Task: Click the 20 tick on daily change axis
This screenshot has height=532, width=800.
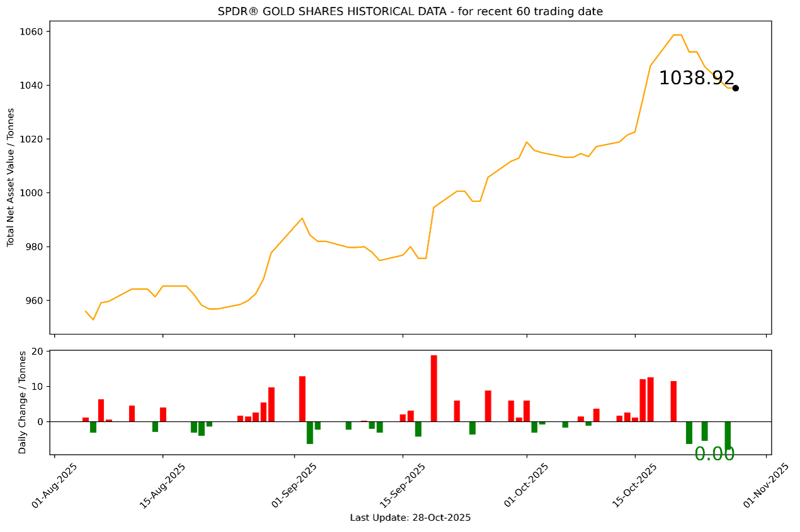Action: (x=38, y=352)
